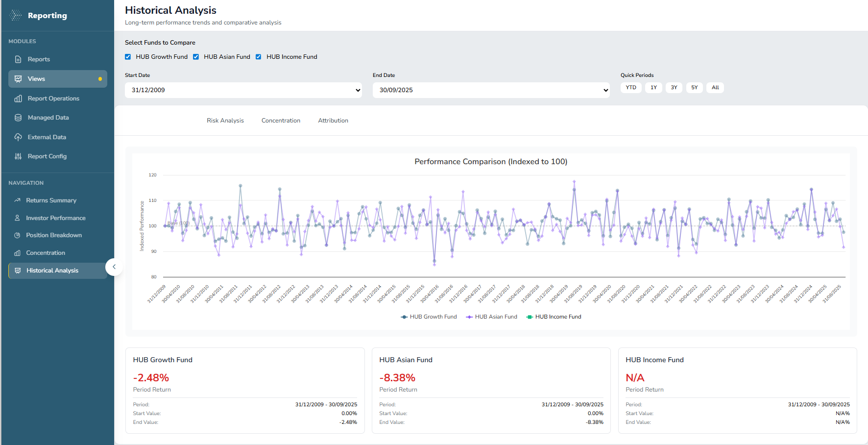
Task: Click the External Data cloud icon
Action: pyautogui.click(x=18, y=137)
